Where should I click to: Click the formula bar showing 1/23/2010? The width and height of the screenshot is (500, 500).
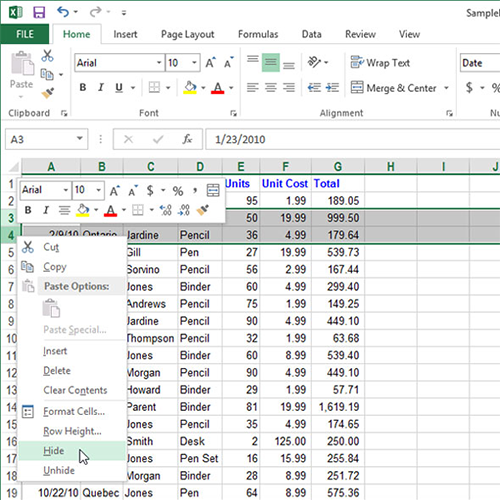coord(353,139)
